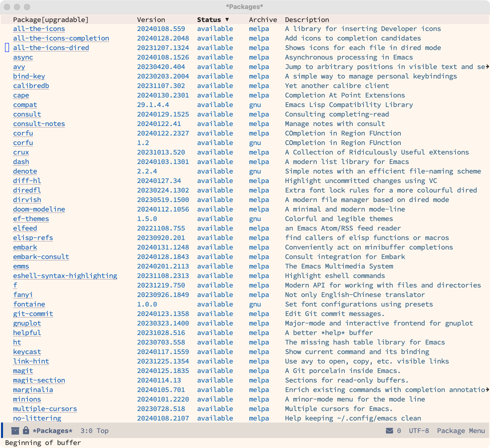Open the consult-notes package link
The width and height of the screenshot is (490, 448).
tap(39, 124)
